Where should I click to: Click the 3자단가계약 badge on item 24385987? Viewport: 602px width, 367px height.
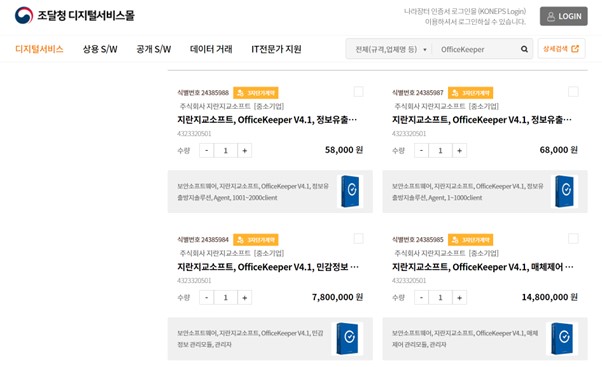point(470,93)
